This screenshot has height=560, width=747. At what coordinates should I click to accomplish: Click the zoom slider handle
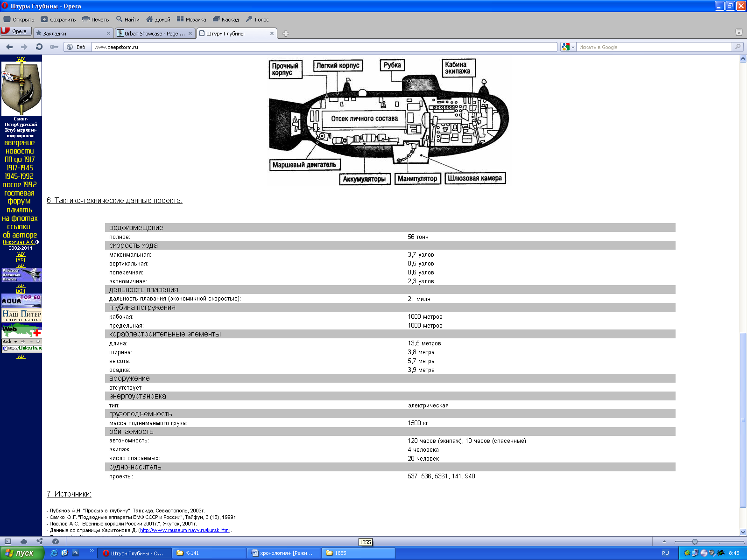695,542
